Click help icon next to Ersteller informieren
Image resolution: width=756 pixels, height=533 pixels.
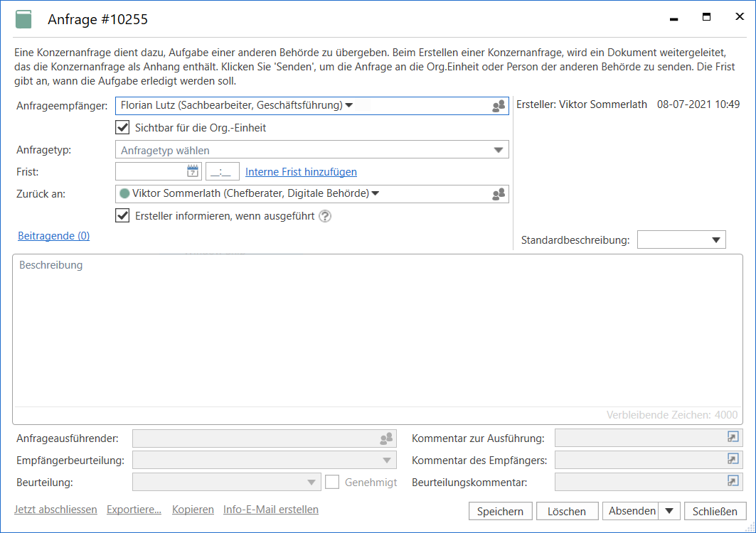click(325, 217)
